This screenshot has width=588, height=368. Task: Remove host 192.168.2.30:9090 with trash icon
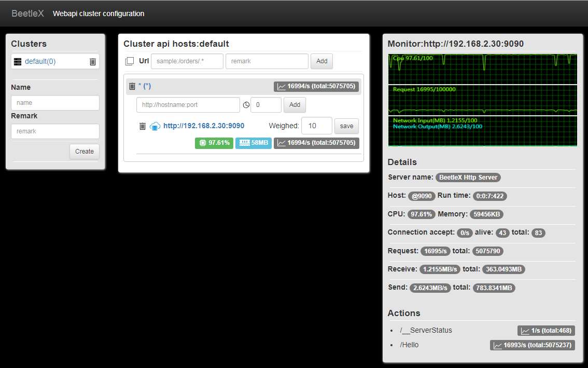(143, 126)
